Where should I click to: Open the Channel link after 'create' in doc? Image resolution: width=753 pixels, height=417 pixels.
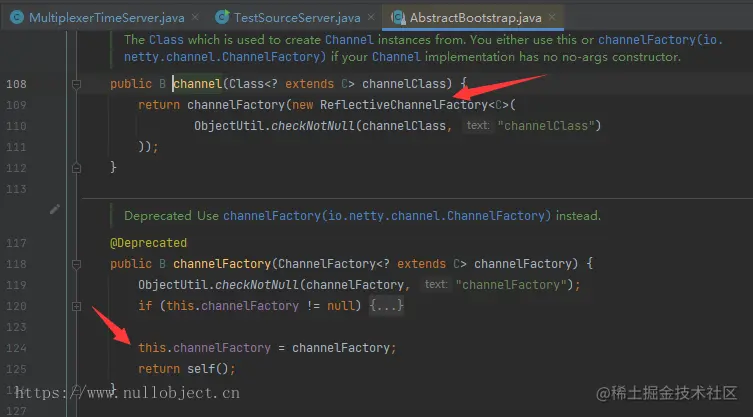(x=349, y=39)
